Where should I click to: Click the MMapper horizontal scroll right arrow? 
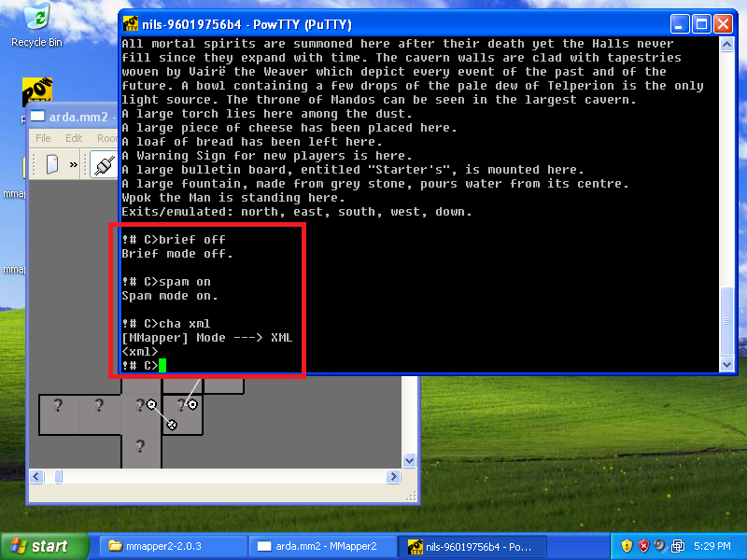click(393, 477)
